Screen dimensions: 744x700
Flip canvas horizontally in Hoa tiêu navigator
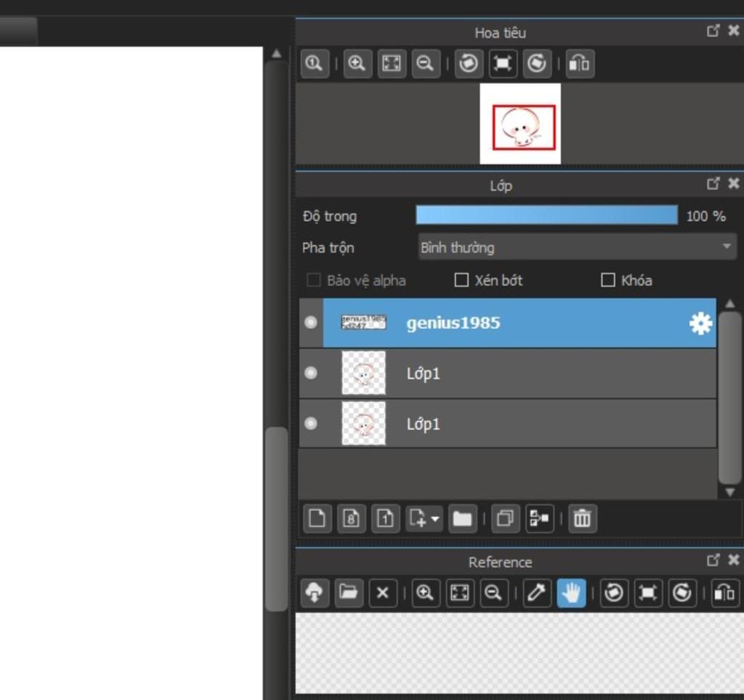(x=579, y=63)
